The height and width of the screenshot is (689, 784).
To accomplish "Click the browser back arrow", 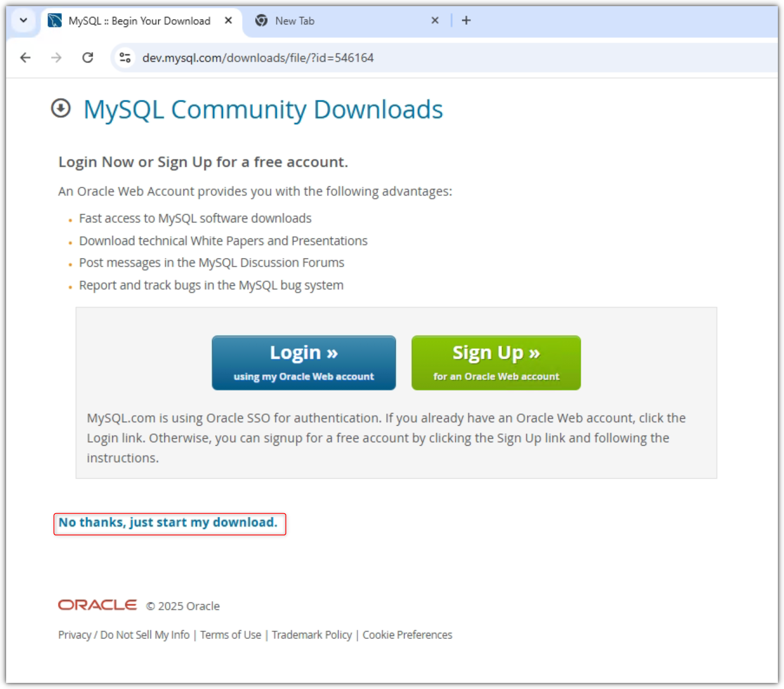I will point(25,57).
